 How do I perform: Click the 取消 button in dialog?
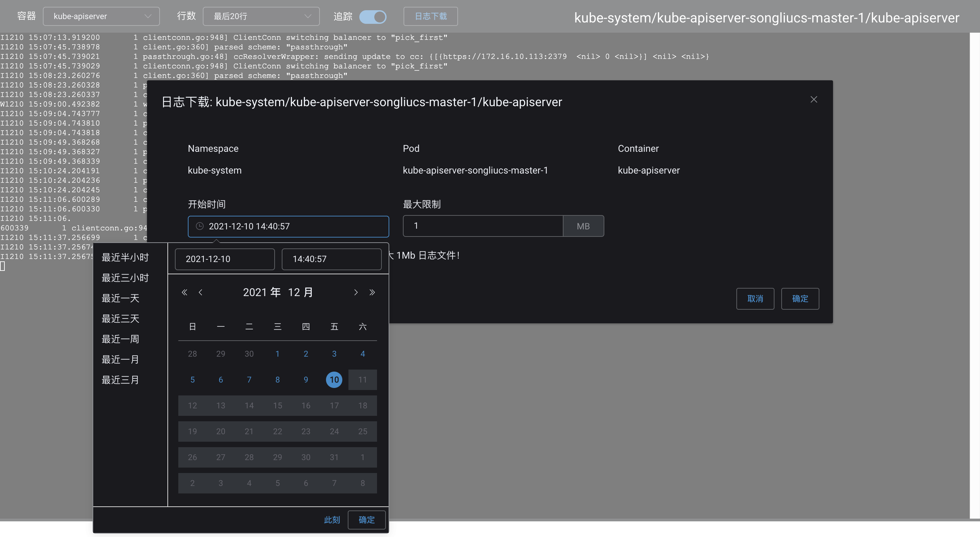tap(755, 299)
